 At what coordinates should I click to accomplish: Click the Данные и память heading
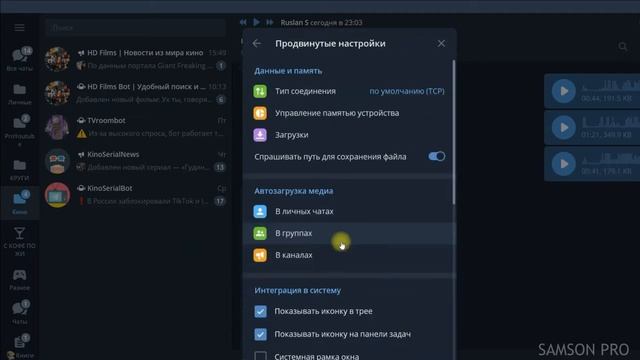(x=288, y=71)
